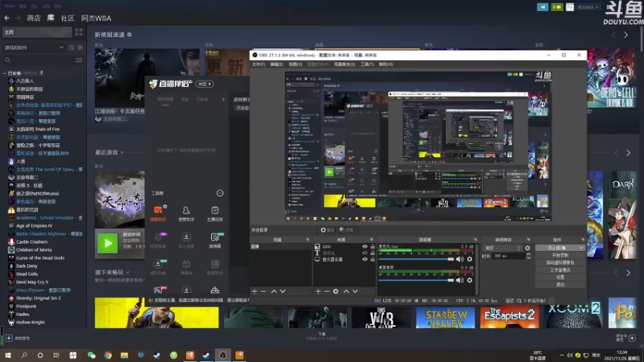Remove the selected source in OBS

[x=327, y=291]
